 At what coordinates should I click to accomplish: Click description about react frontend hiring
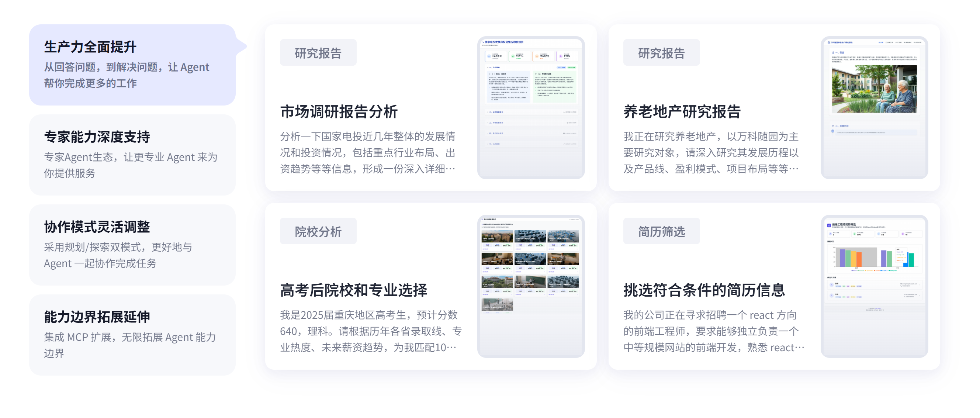tap(713, 331)
